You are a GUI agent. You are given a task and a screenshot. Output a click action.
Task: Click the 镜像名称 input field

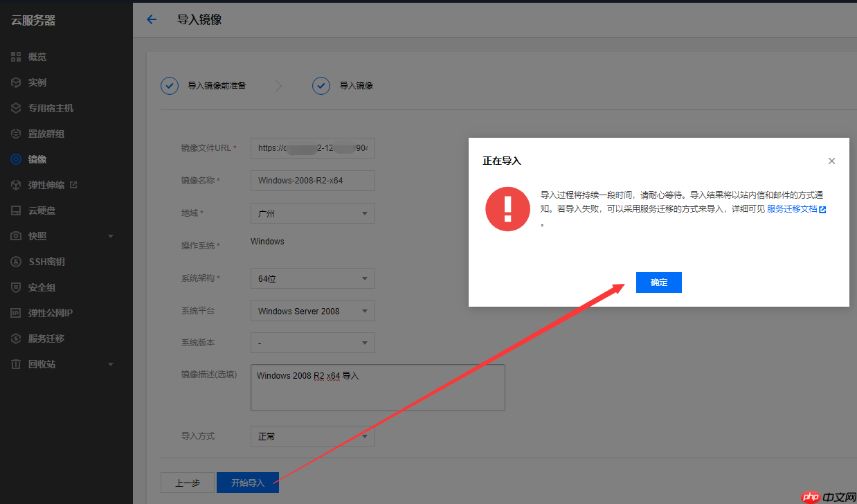(x=312, y=181)
